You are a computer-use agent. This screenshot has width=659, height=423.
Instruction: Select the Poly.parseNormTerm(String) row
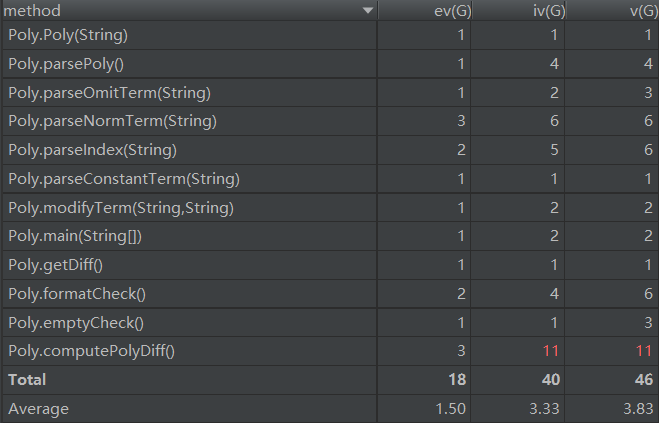click(x=112, y=122)
